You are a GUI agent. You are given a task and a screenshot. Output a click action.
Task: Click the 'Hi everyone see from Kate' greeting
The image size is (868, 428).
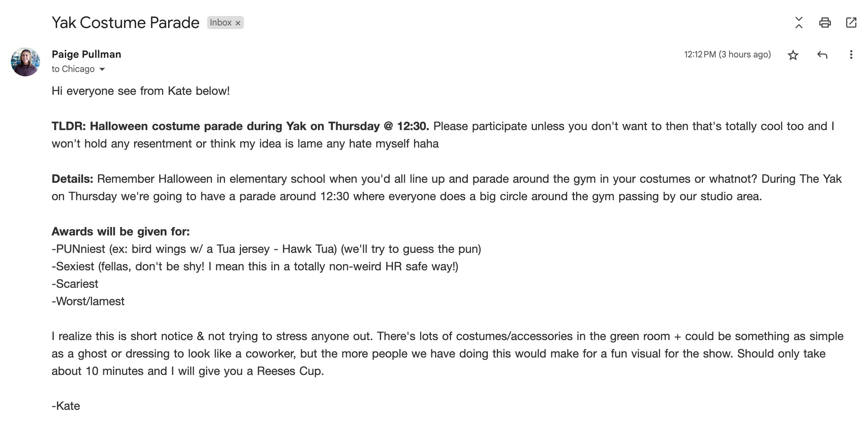click(x=141, y=91)
